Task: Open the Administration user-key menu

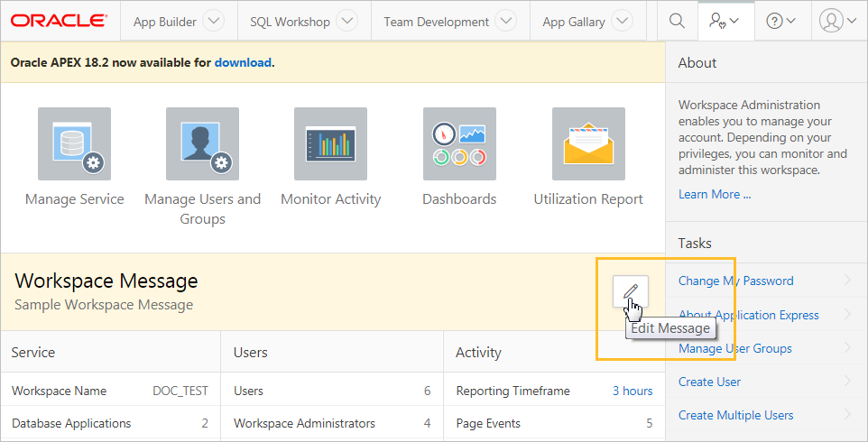Action: click(724, 22)
